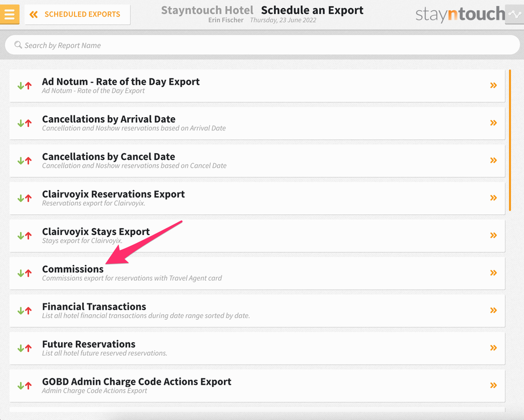
Task: Click the Search by Report Name field
Action: coord(263,45)
